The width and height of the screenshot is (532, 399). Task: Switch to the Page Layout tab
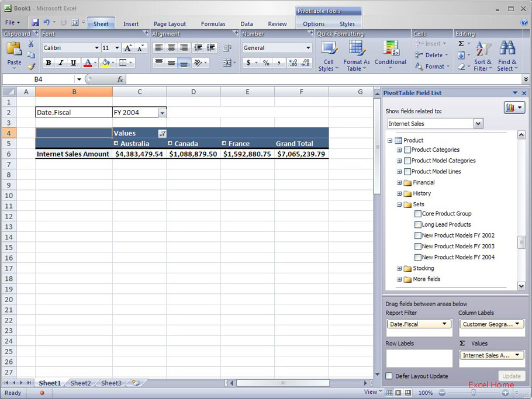pyautogui.click(x=170, y=24)
